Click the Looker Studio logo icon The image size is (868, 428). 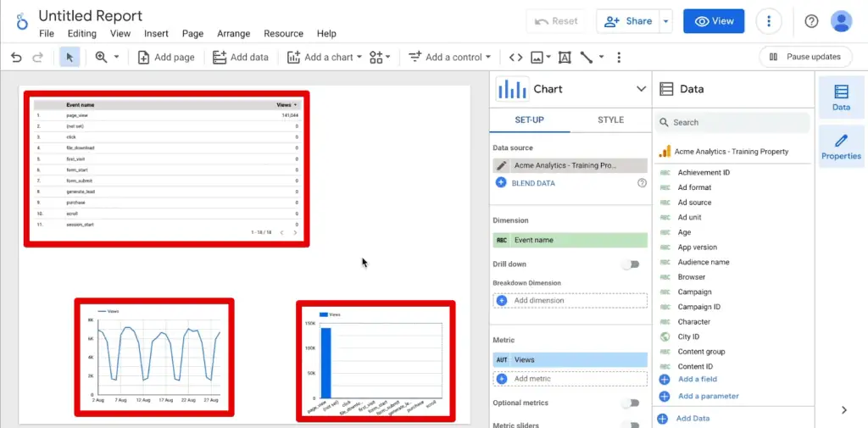click(22, 21)
